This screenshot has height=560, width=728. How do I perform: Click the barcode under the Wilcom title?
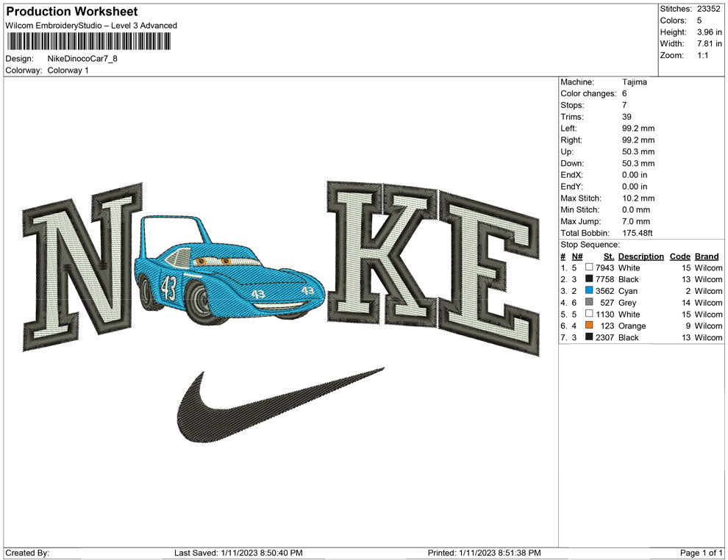(88, 42)
